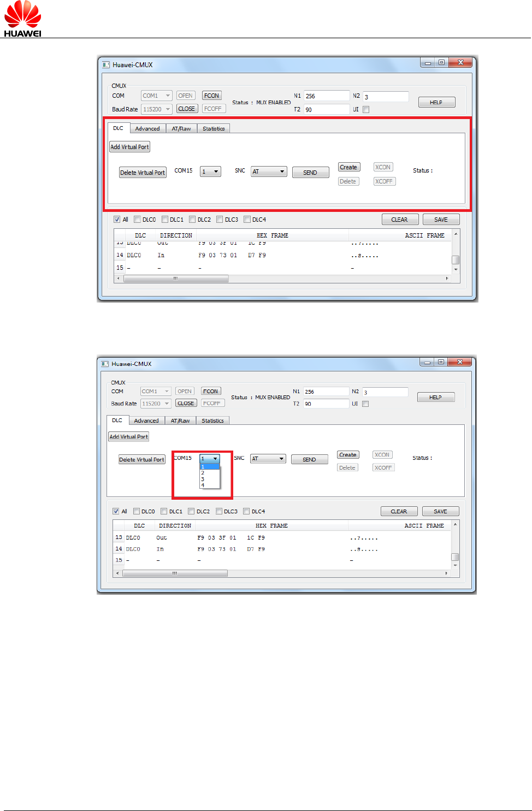Click the log's scroll-down arrow in lower window
The image size is (532, 811).
pos(456,566)
